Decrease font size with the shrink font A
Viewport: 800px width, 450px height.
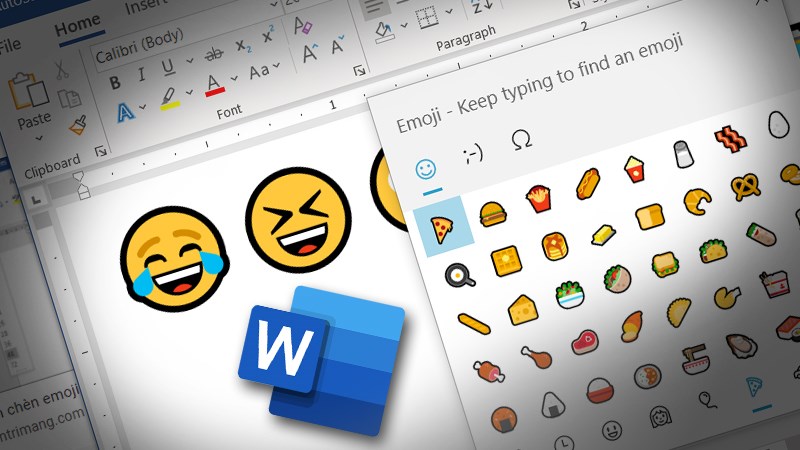(337, 45)
